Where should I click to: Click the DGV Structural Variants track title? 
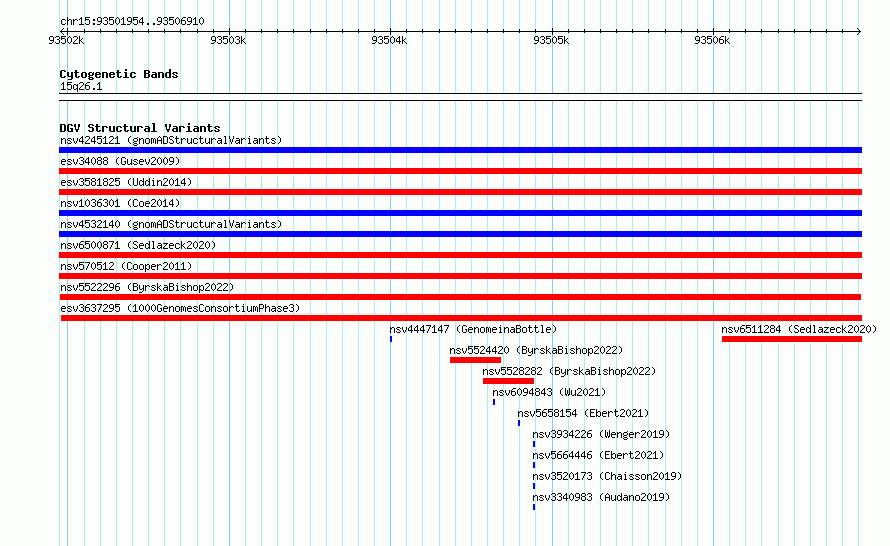pyautogui.click(x=140, y=128)
